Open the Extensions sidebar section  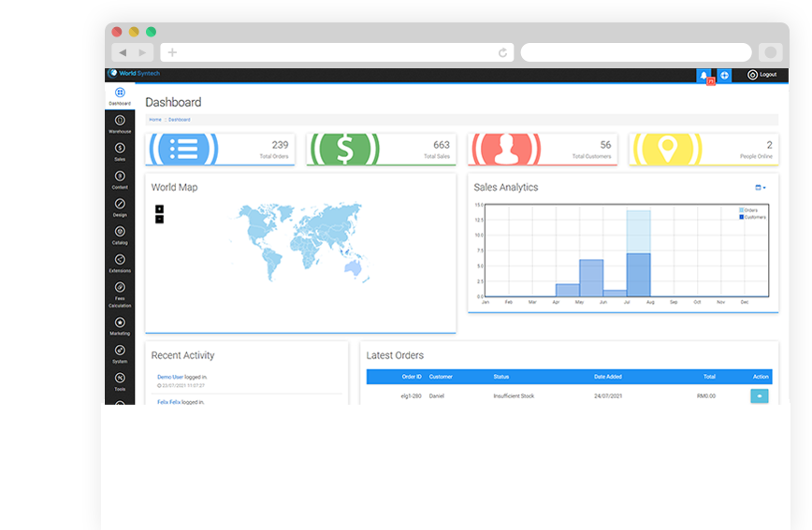[x=120, y=263]
